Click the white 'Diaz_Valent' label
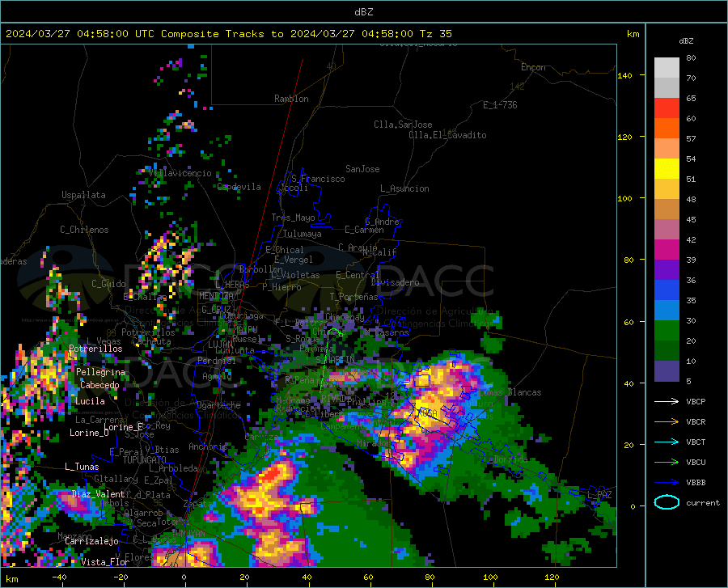Viewport: 728px width, 588px height. [x=98, y=494]
